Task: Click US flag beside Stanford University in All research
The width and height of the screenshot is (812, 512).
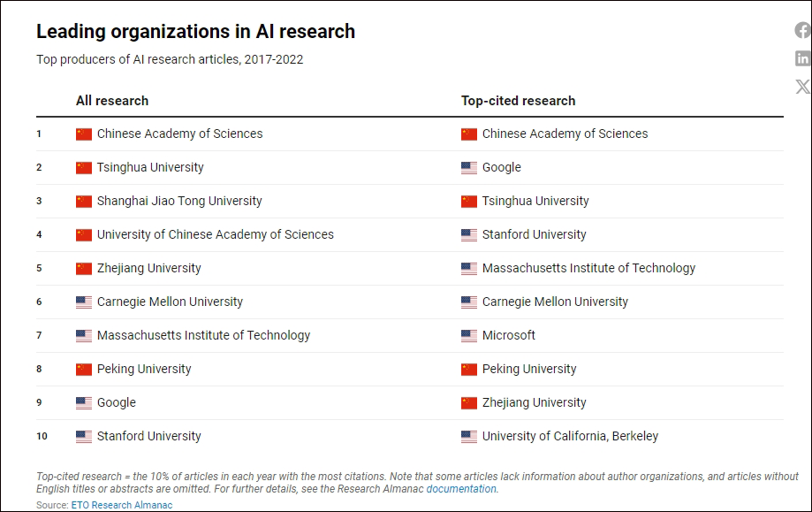Action: 84,437
